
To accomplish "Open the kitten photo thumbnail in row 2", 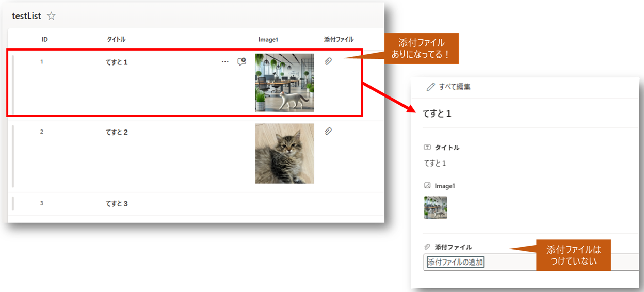I will (x=284, y=153).
